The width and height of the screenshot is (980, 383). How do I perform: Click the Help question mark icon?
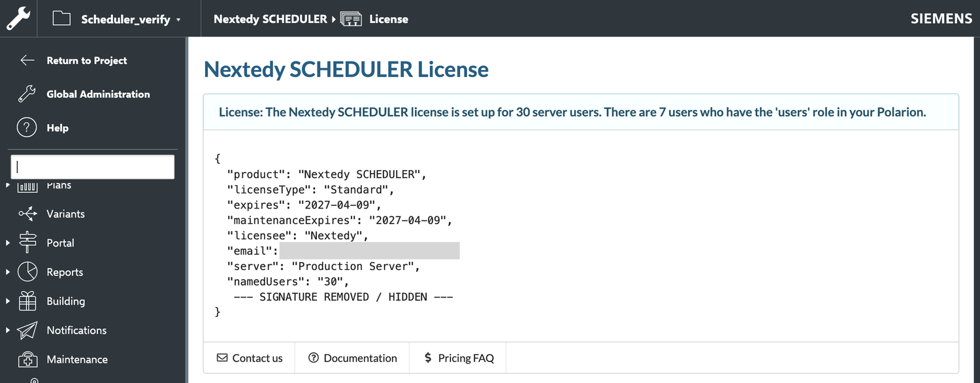[x=27, y=128]
